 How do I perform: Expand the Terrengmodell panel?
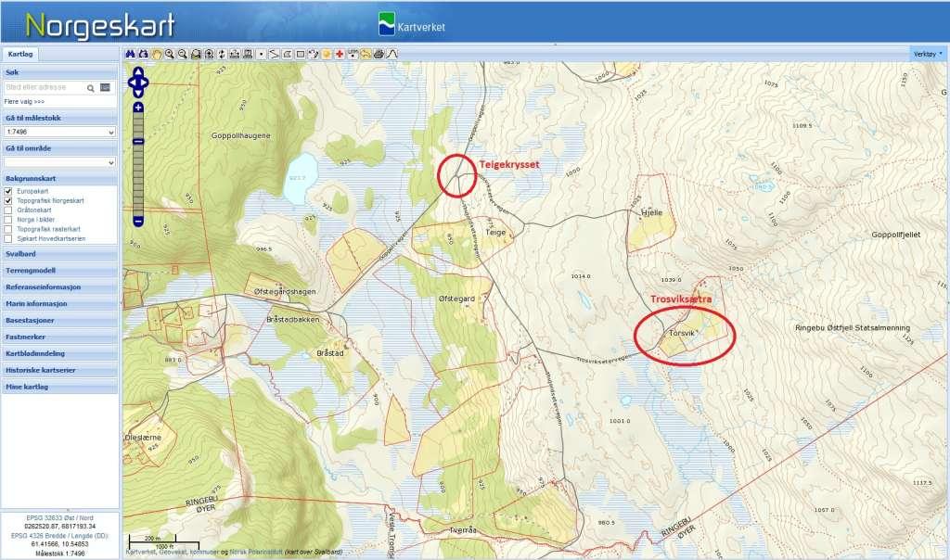[59, 270]
